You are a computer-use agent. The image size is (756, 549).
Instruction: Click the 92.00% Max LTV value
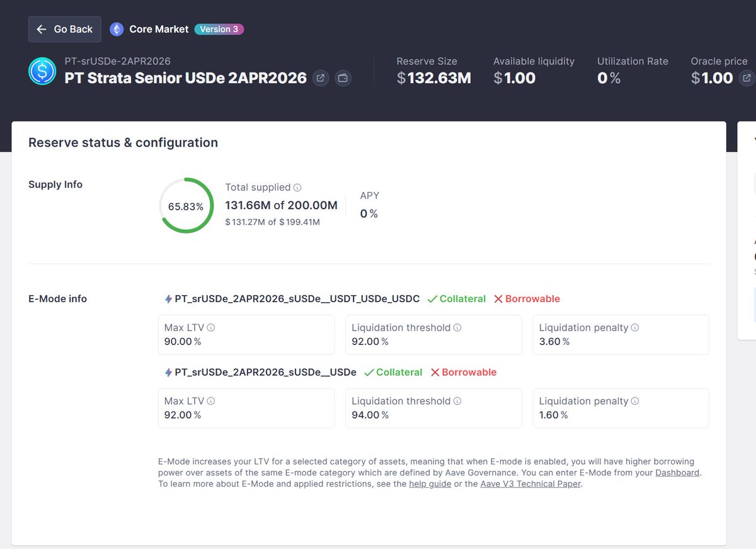pyautogui.click(x=183, y=416)
